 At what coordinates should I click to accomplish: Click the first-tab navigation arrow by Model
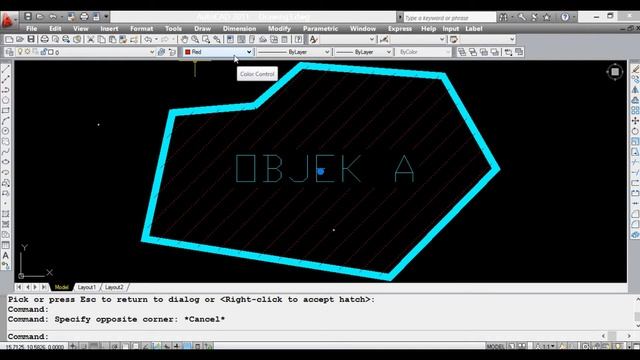(19, 287)
